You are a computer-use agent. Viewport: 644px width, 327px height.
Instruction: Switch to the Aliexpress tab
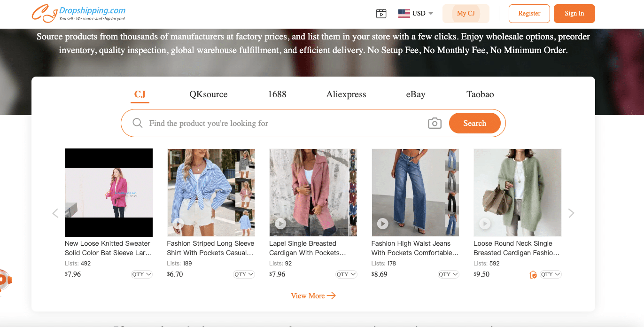346,94
